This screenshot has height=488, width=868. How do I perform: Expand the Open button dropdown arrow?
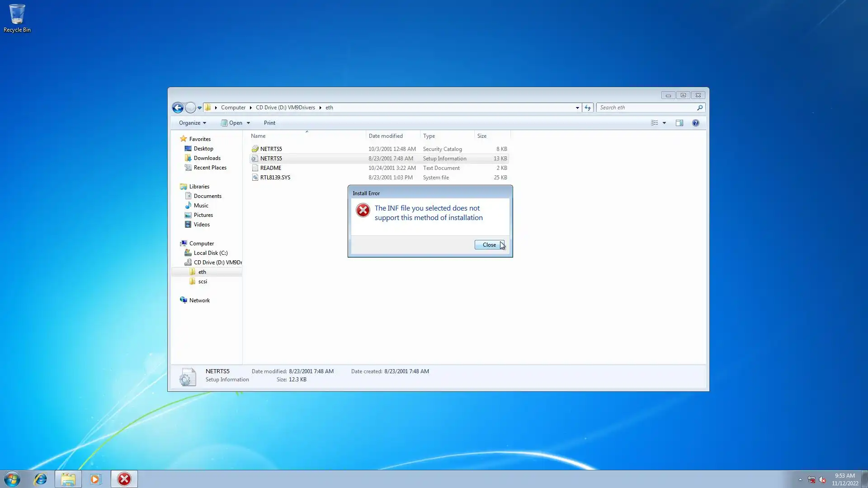(x=248, y=123)
